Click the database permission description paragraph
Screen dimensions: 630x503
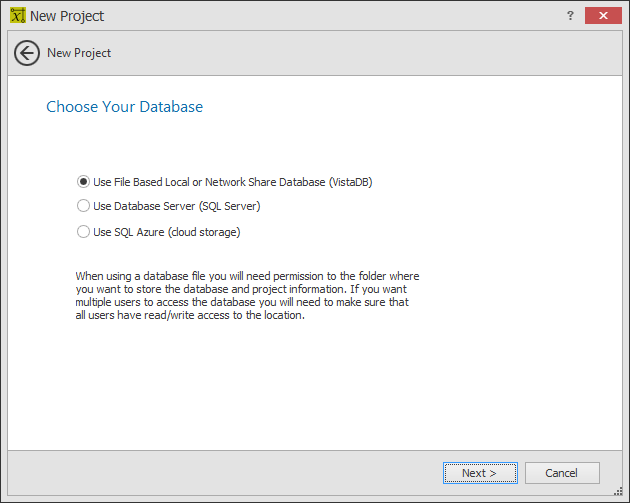[247, 296]
